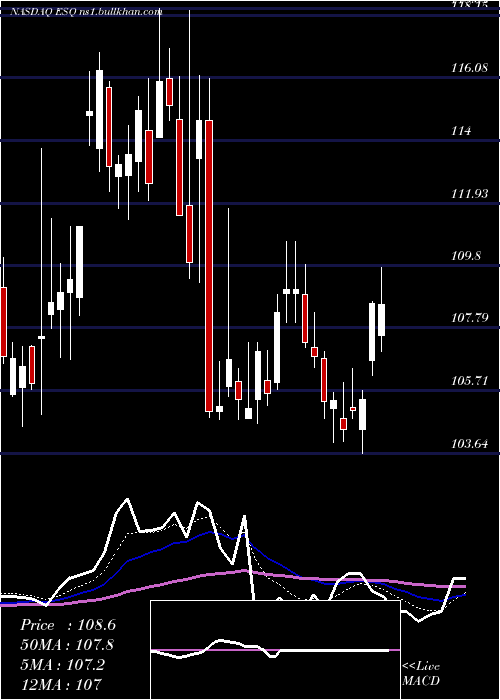This screenshot has height=700, width=500.
Task: Click the NASDAQ ESQ ns1.bullkhan.com title text
Action: pyautogui.click(x=86, y=12)
